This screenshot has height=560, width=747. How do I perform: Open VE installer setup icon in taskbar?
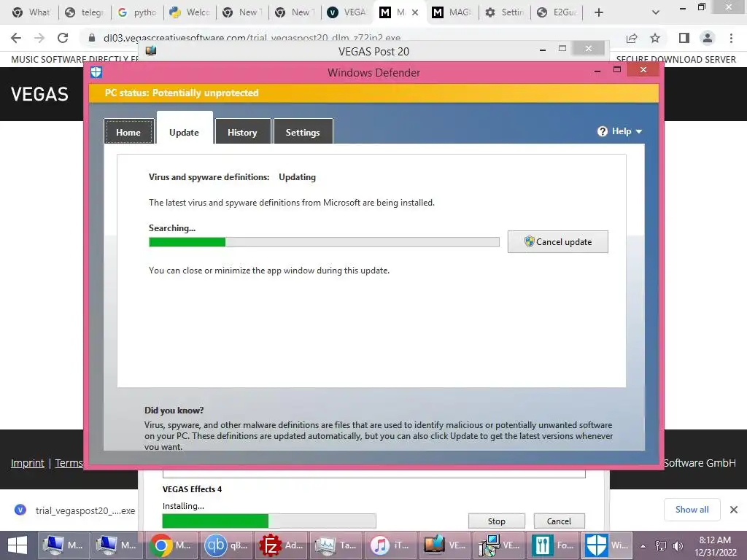tap(500, 545)
